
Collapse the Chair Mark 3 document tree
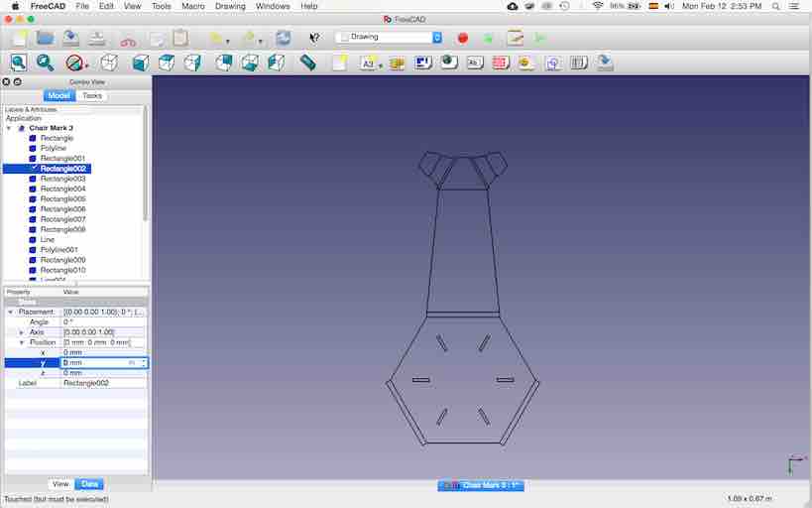[x=9, y=128]
